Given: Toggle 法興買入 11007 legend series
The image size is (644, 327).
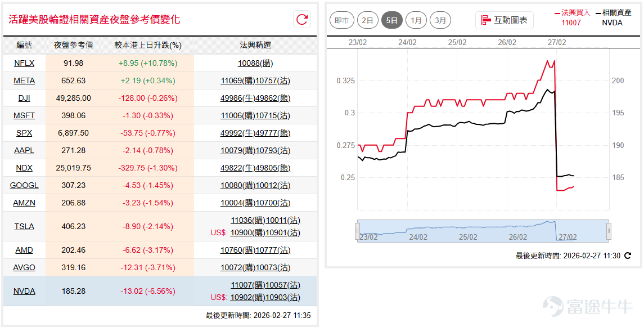Looking at the screenshot, I should [x=571, y=17].
